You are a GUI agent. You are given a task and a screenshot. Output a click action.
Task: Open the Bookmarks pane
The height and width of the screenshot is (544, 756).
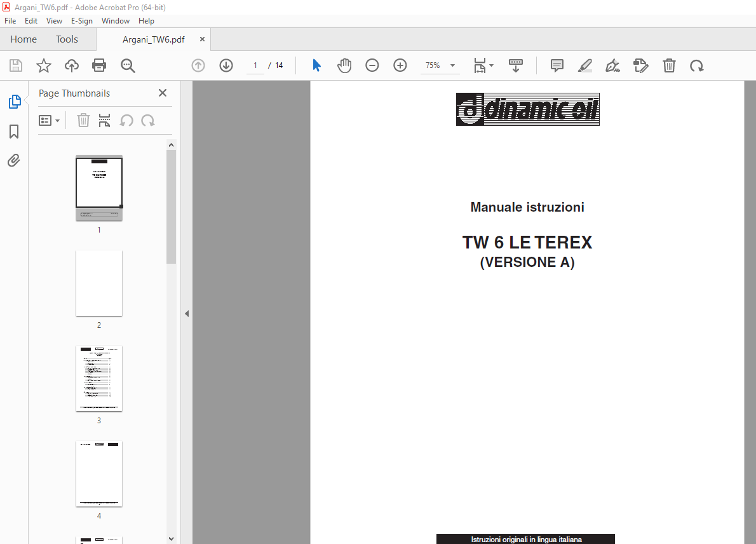[14, 131]
